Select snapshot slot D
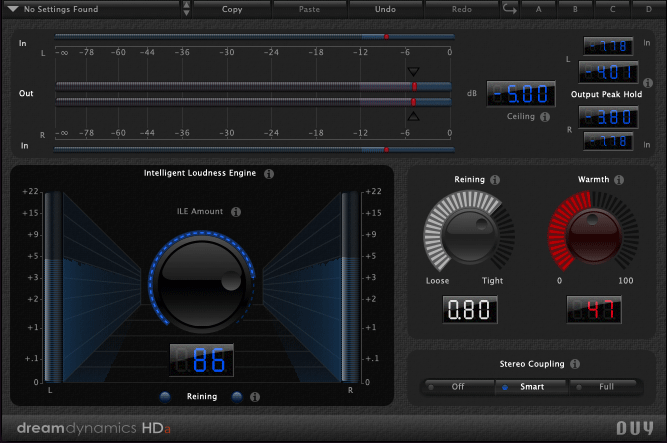The height and width of the screenshot is (443, 667). (x=649, y=9)
